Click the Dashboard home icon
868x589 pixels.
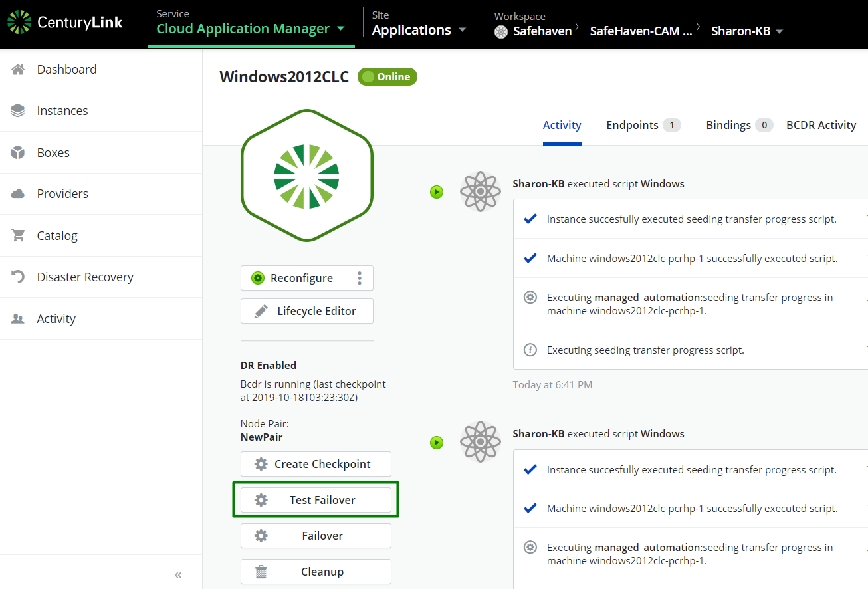click(18, 69)
